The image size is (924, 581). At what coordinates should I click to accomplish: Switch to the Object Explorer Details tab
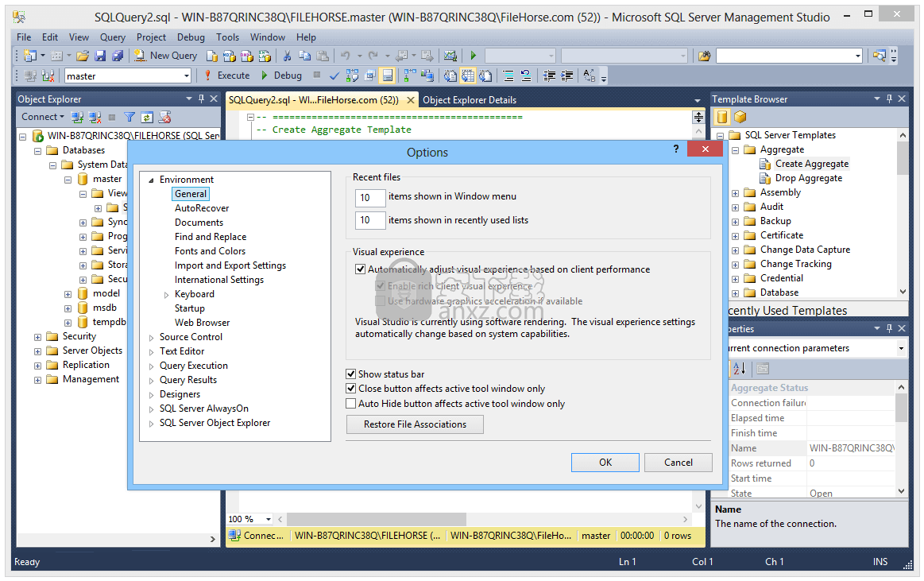tap(469, 100)
